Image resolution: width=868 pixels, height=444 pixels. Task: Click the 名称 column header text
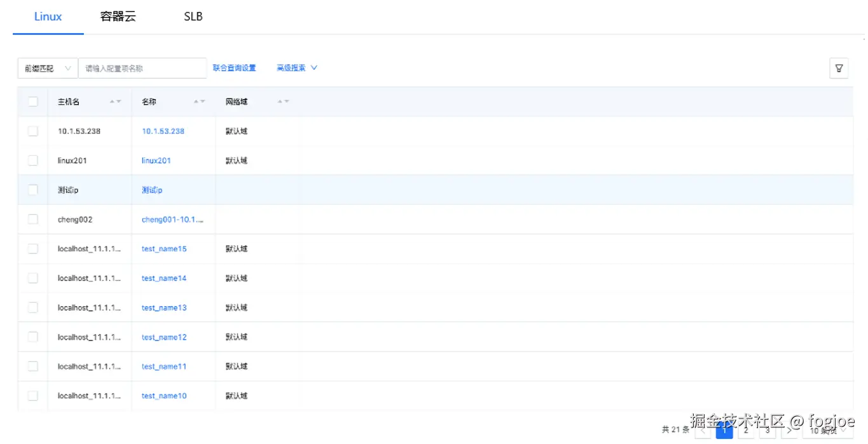(x=149, y=102)
